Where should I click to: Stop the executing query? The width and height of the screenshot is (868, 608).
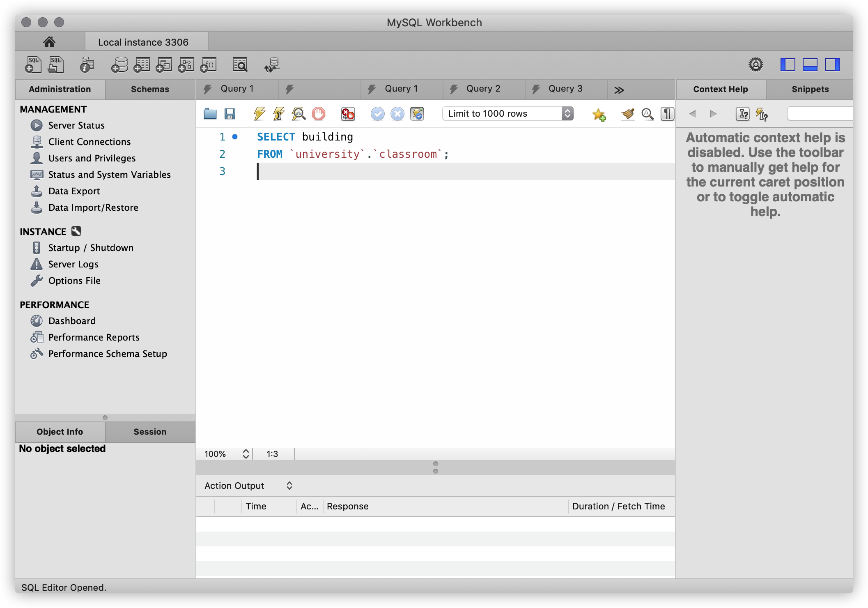coord(318,114)
